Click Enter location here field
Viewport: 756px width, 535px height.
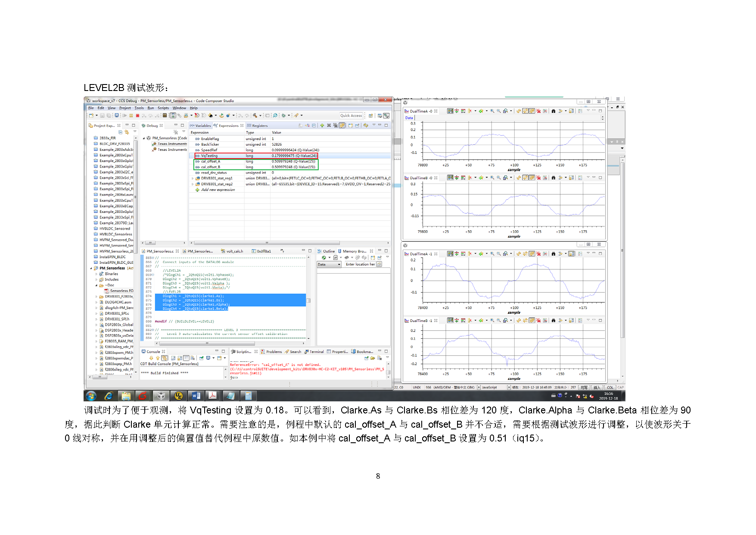[x=360, y=264]
